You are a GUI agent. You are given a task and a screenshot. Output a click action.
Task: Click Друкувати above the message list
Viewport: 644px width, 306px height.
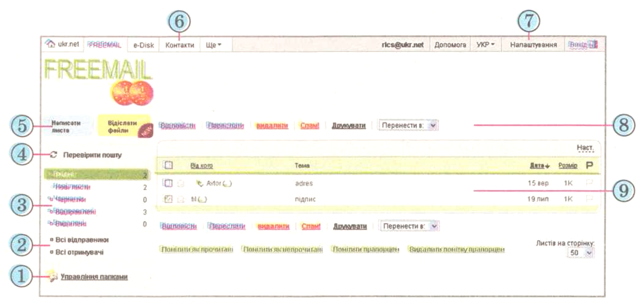(x=349, y=126)
